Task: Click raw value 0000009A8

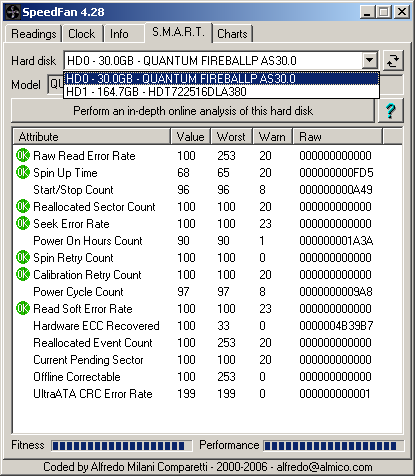Action: point(336,292)
